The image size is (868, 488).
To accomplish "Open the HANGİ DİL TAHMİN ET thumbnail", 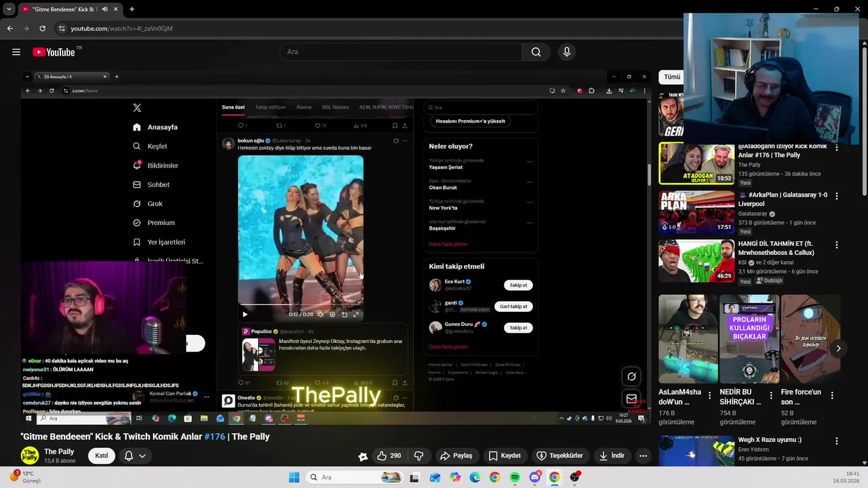I will pos(696,261).
